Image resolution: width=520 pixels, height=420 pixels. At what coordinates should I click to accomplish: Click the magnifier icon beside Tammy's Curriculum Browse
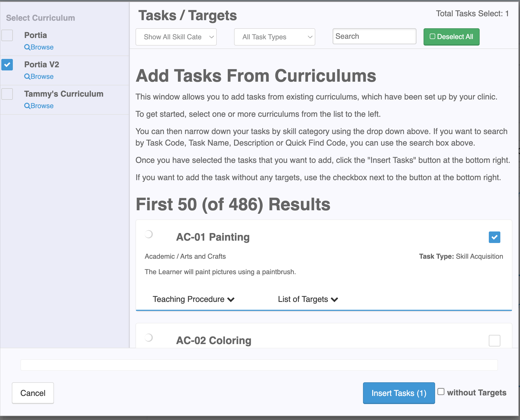click(27, 106)
